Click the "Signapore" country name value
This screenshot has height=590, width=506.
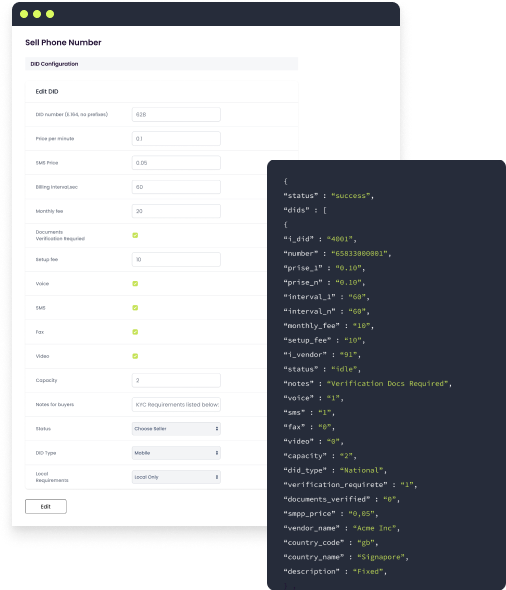coord(381,557)
